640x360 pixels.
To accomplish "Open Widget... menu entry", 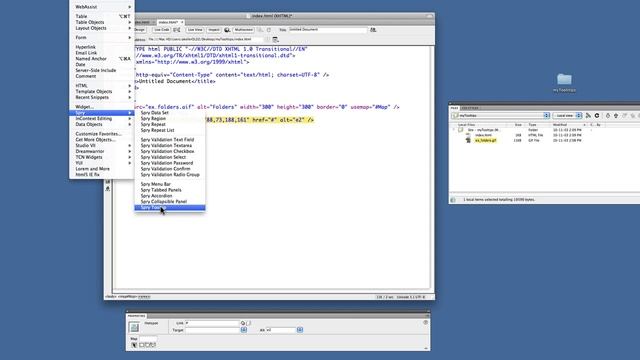I will point(102,107).
